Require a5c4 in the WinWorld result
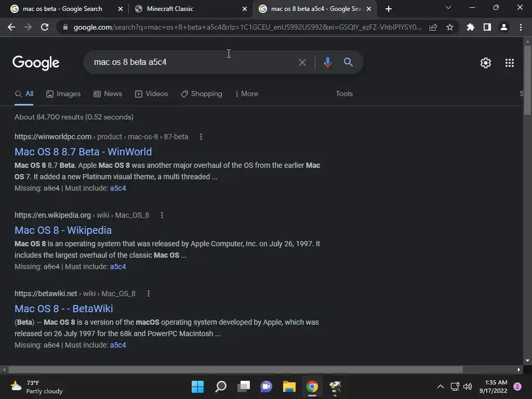 pyautogui.click(x=118, y=188)
